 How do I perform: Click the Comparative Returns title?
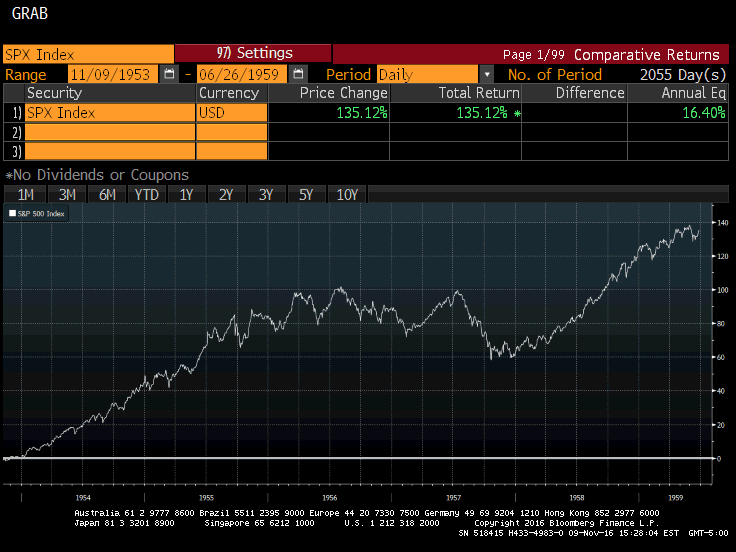(647, 55)
